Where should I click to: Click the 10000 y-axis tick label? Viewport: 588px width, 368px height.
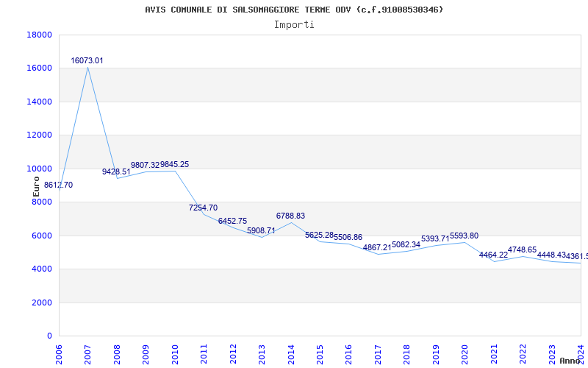coord(40,169)
